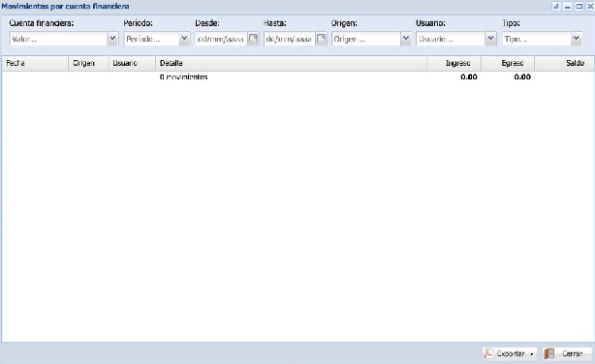Minimize the Movimientos window
The height and width of the screenshot is (364, 595).
[x=568, y=6]
